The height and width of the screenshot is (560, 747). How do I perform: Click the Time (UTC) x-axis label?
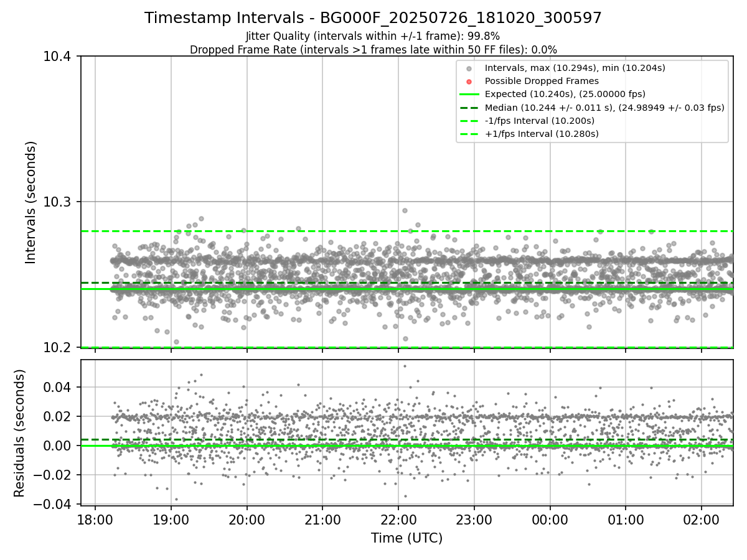[x=406, y=538]
